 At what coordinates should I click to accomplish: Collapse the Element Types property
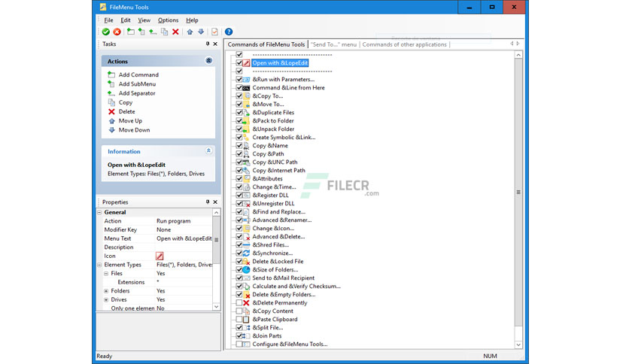point(99,265)
